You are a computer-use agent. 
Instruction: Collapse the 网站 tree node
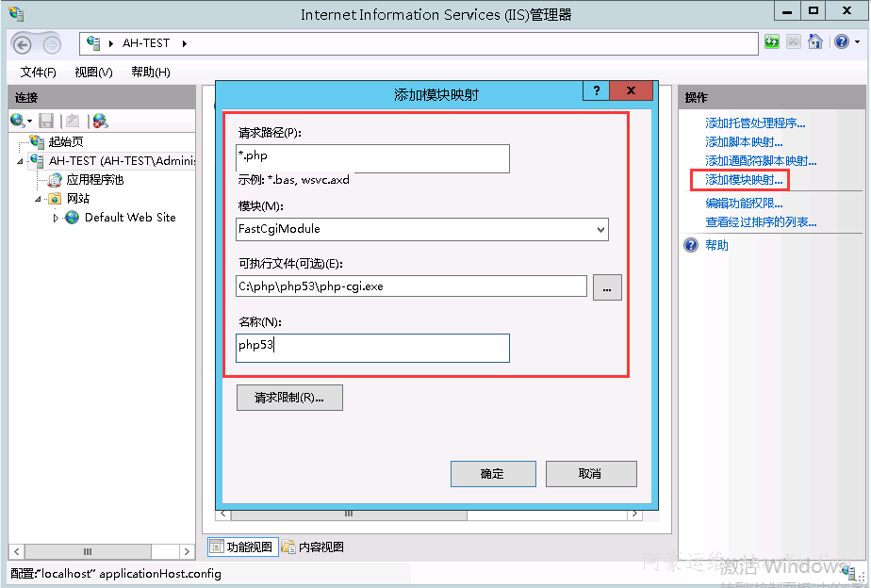(x=38, y=199)
